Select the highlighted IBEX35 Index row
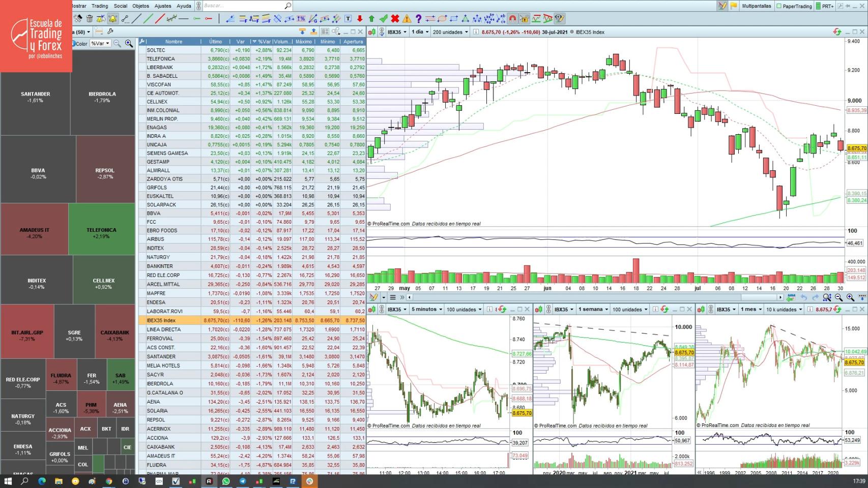The height and width of the screenshot is (488, 868). click(252, 320)
